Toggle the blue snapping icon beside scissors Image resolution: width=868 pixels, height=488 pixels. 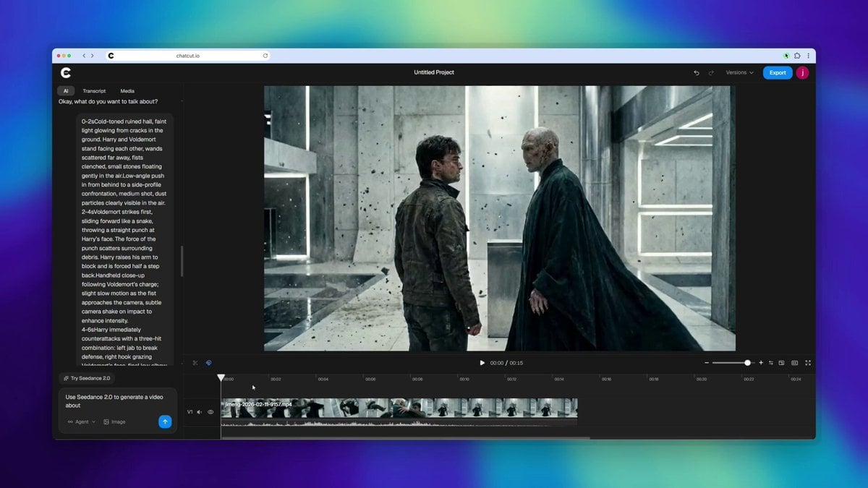point(208,363)
